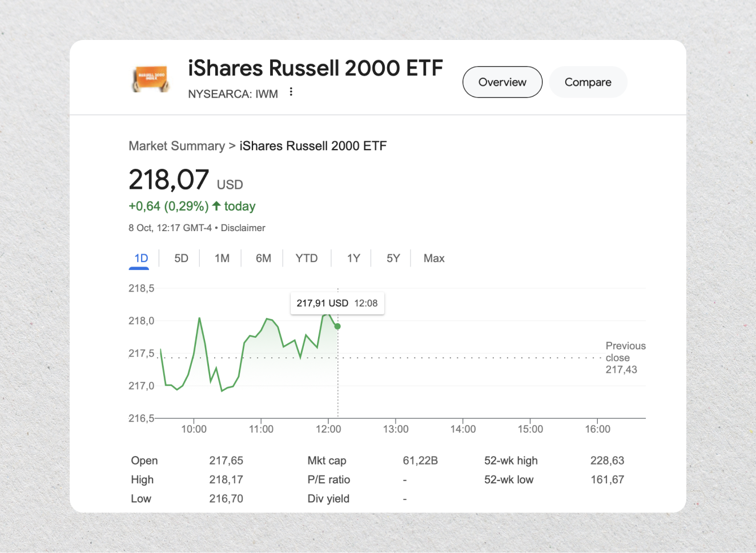The image size is (756, 553).
Task: Click the Mkt cap value 61,22B
Action: click(x=420, y=461)
